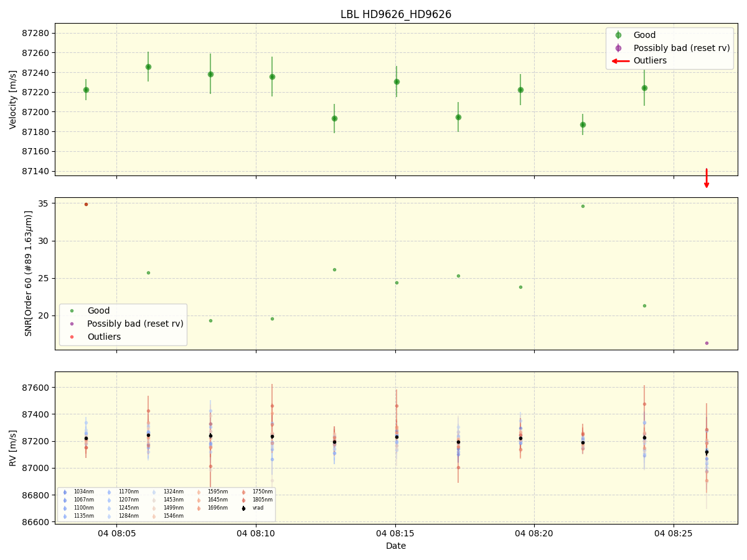The height and width of the screenshot is (560, 747).
Task: Click the Velocity [m/s] axis label
Action: click(13, 100)
